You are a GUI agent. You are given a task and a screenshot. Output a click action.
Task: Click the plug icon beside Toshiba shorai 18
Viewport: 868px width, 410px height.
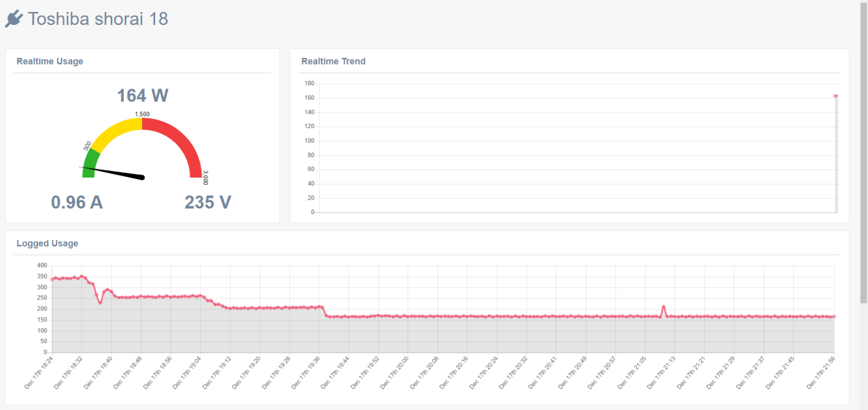[x=14, y=18]
